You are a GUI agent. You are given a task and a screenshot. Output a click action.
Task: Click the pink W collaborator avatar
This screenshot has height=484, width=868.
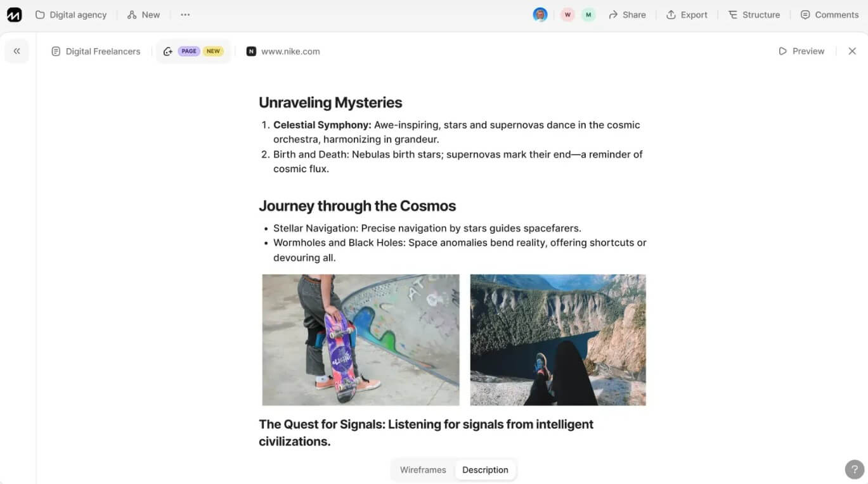tap(567, 15)
